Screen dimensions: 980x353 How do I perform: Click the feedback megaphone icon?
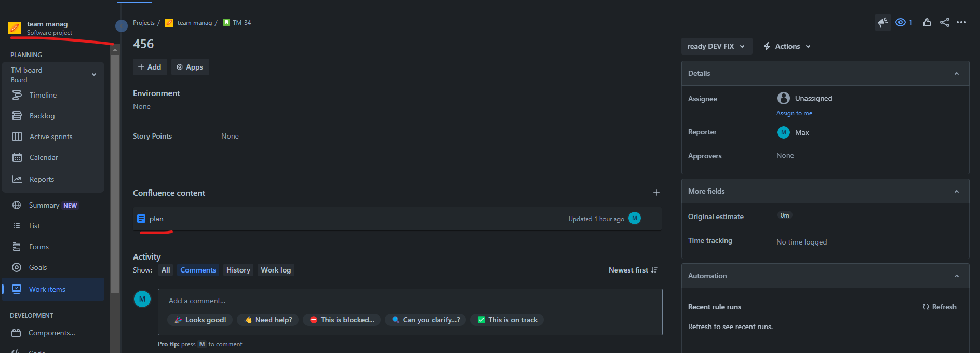tap(882, 22)
